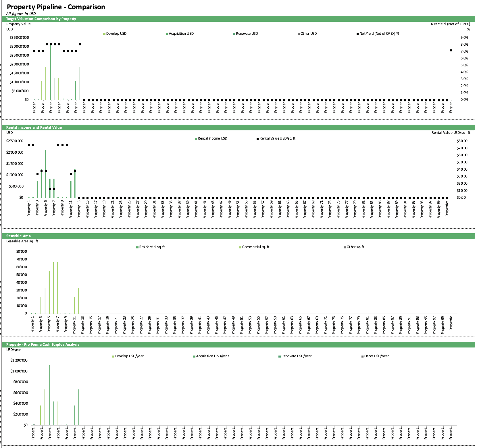The image size is (477, 448).
Task: Select the "Renovate USD/year" legend entry
Action: (295, 356)
